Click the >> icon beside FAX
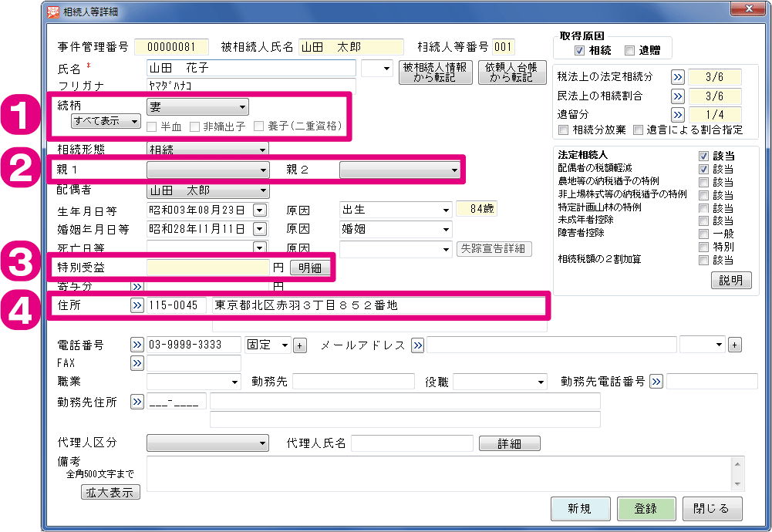Viewport: 772px width, 532px height. pos(137,363)
